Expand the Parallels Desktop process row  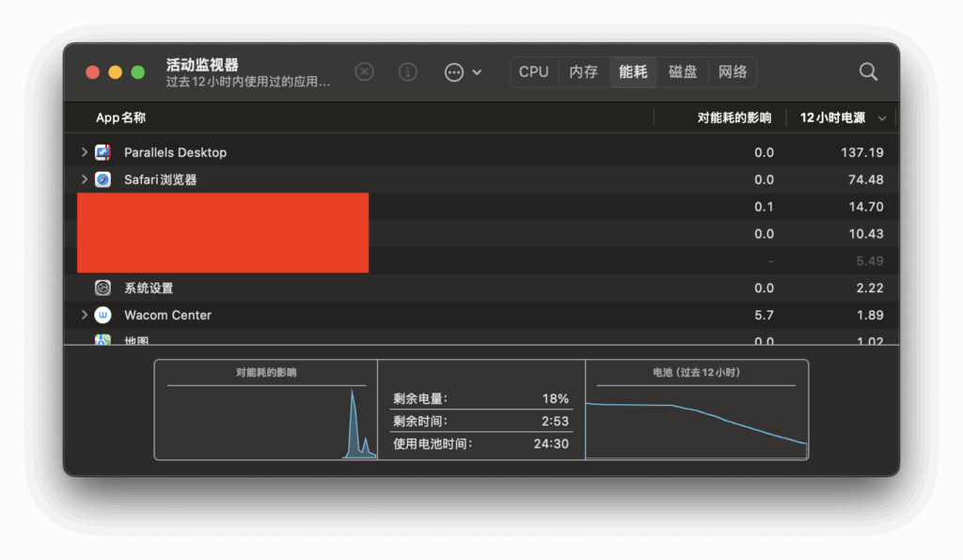(x=84, y=152)
